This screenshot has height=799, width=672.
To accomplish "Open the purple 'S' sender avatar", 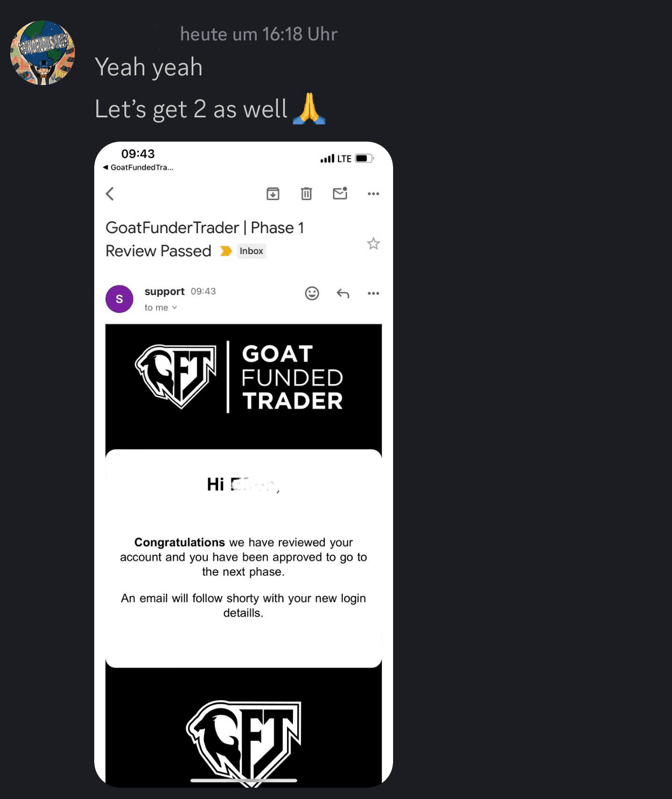I will point(120,299).
